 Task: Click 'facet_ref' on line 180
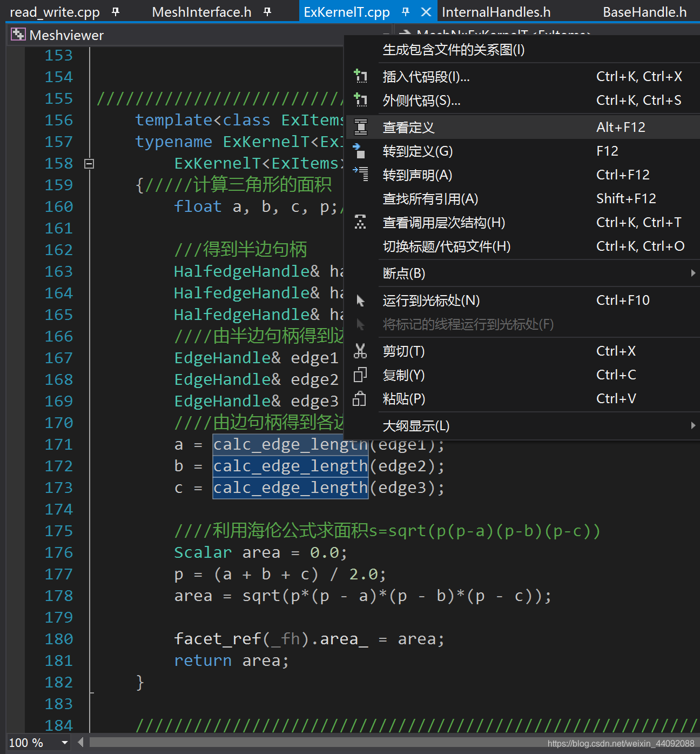click(218, 639)
